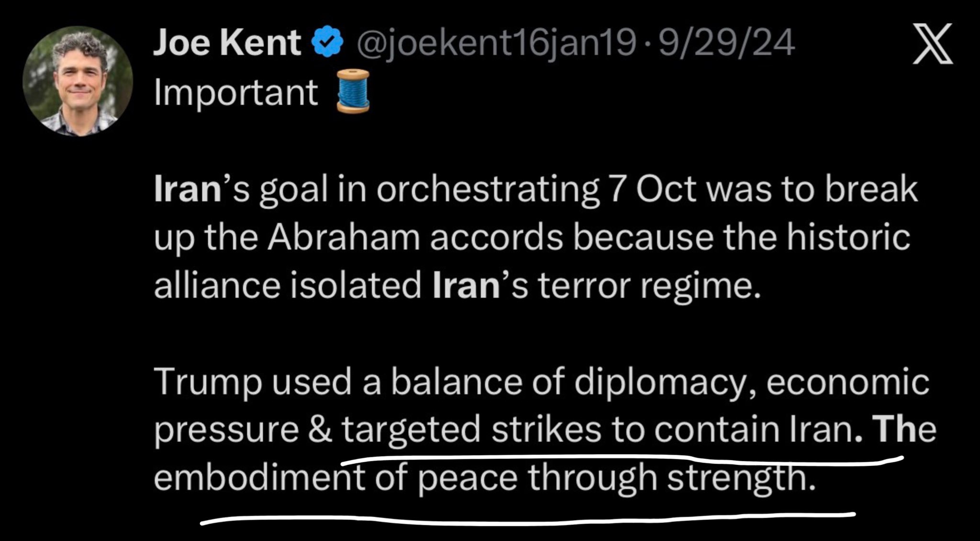This screenshot has height=541, width=980.
Task: Click the white underline beneath embodiment line
Action: click(x=526, y=518)
